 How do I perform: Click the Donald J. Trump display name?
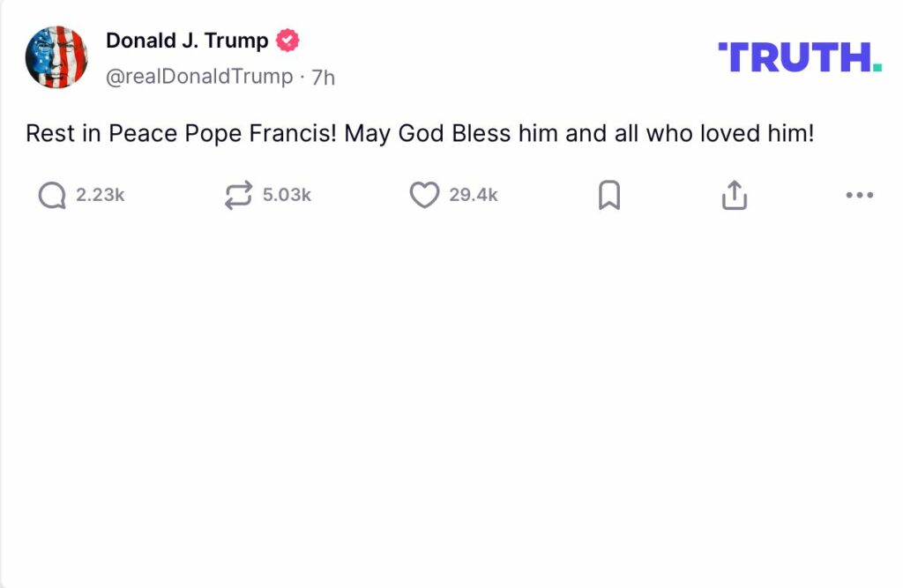click(187, 41)
